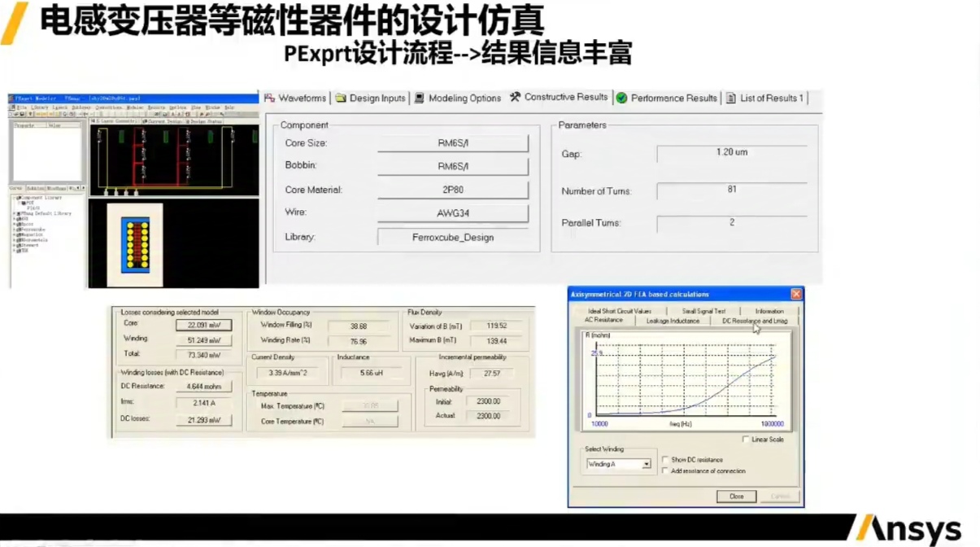Click the Winding loss 51.249 mW button
Viewport: 980px width, 547px height.
[x=203, y=339]
